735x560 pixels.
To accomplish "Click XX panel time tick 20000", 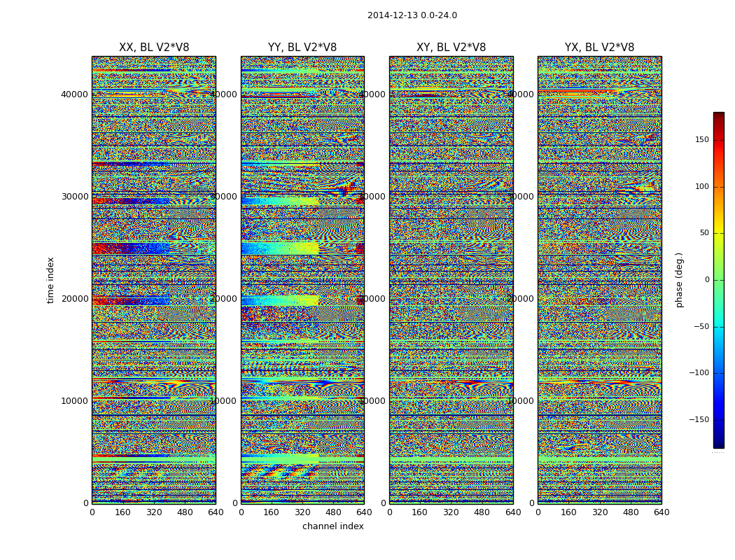I will tap(74, 298).
